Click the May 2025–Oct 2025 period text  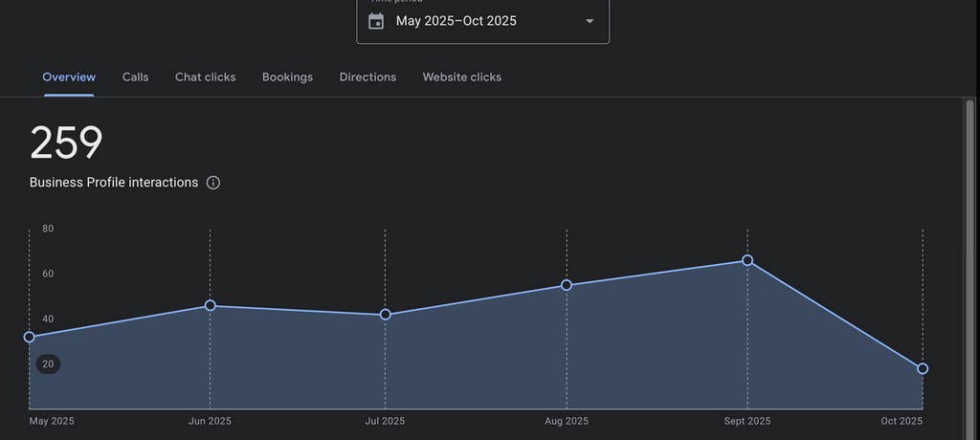[x=457, y=21]
